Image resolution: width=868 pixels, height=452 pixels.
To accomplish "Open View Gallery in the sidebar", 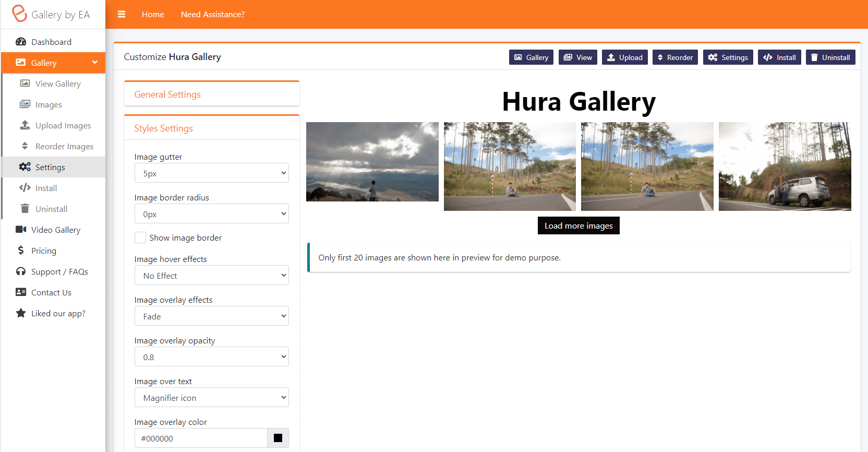I will [x=54, y=84].
